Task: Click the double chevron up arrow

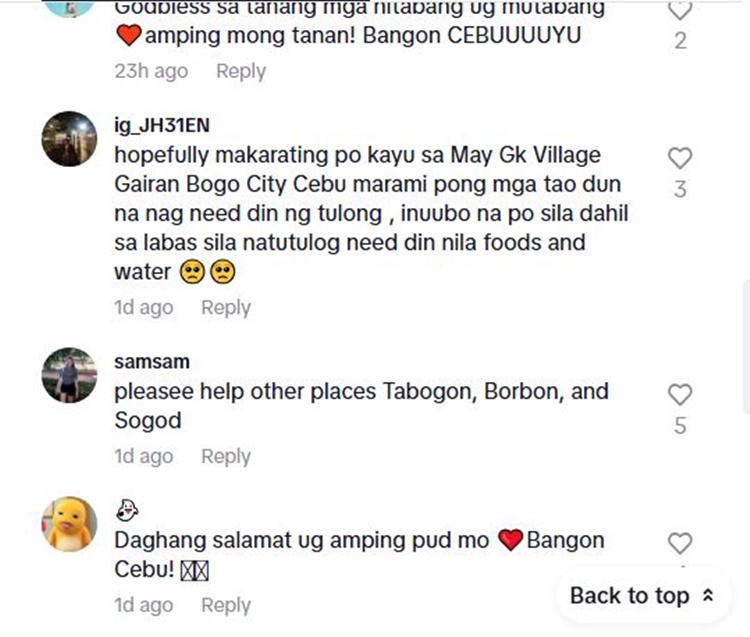Action: [x=708, y=596]
